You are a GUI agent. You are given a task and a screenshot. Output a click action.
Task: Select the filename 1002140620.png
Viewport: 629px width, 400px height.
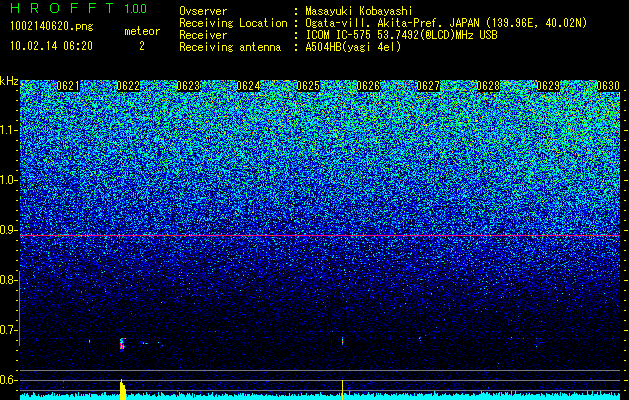coord(52,26)
